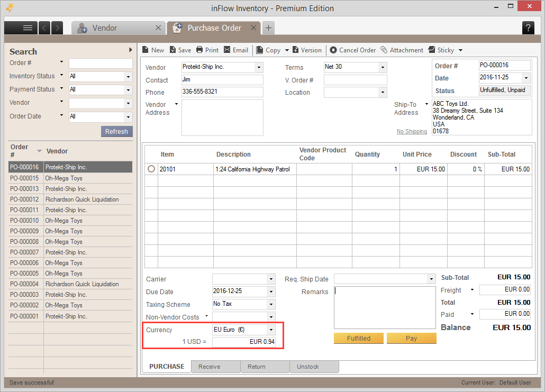Open the order Date picker dropdown
Screen dimensions: 545x392
(x=526, y=78)
